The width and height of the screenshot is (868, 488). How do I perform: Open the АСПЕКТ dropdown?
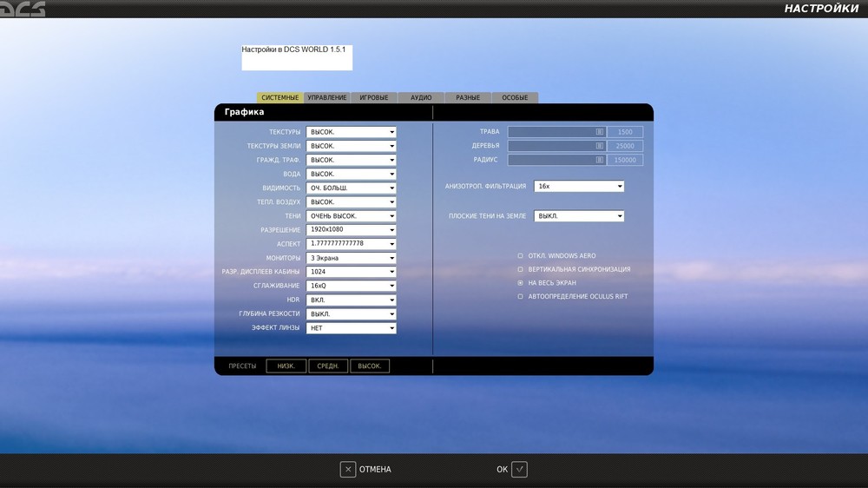(x=351, y=244)
